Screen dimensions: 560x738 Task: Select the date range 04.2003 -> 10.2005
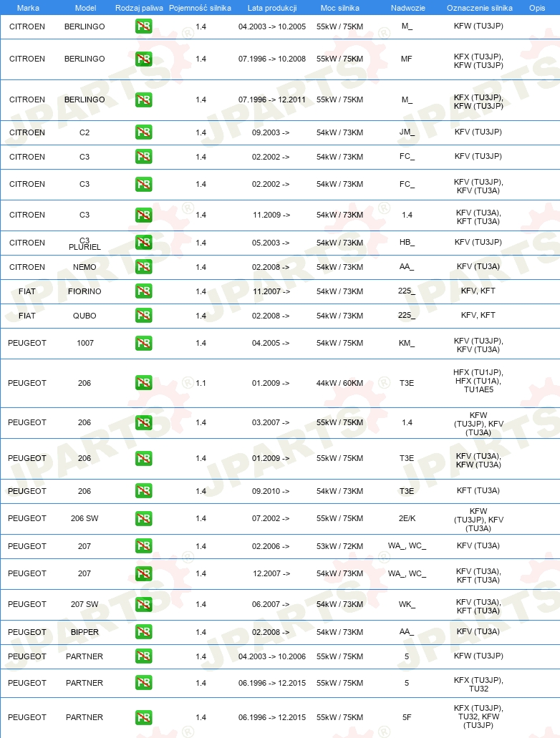pos(271,26)
